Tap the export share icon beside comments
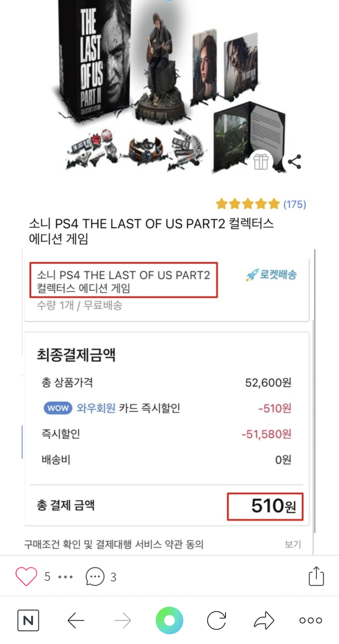 [316, 576]
